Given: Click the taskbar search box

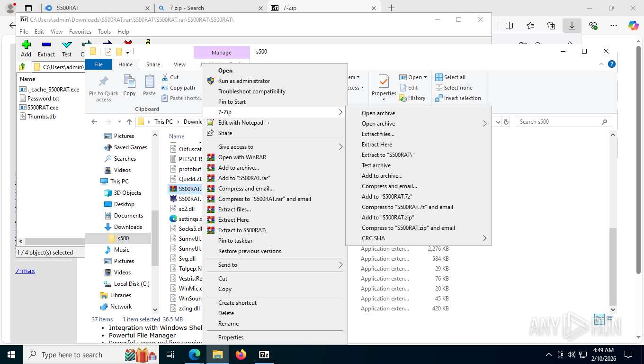Looking at the screenshot, I should (x=91, y=355).
